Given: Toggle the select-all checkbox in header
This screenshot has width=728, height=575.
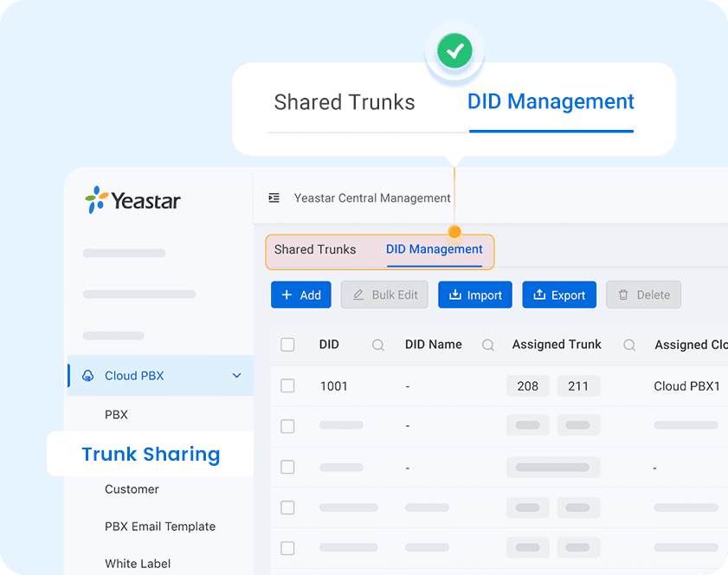Looking at the screenshot, I should (287, 345).
